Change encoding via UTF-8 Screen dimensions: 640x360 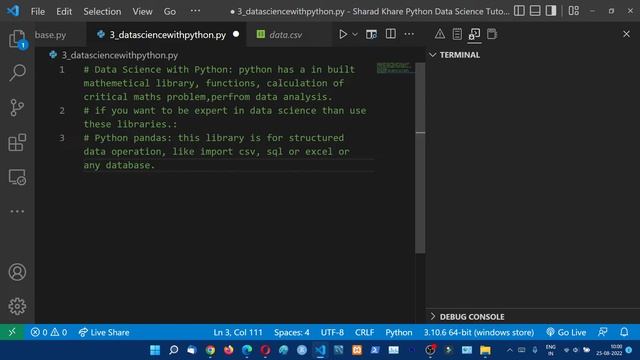[x=332, y=332]
